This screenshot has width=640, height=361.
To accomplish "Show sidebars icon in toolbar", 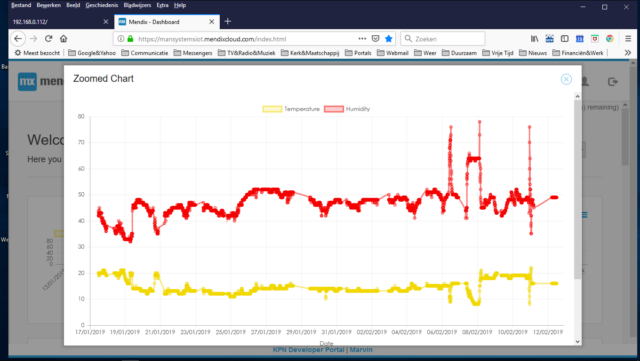I will pos(564,39).
